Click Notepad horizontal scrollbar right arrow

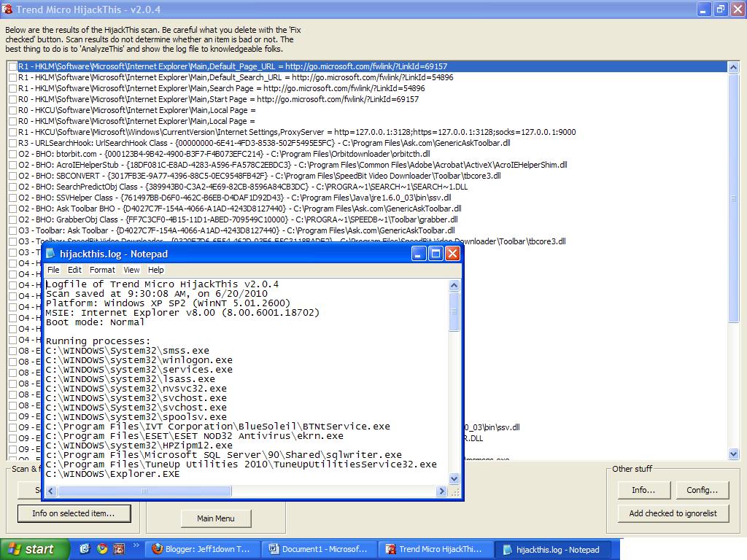pos(441,491)
